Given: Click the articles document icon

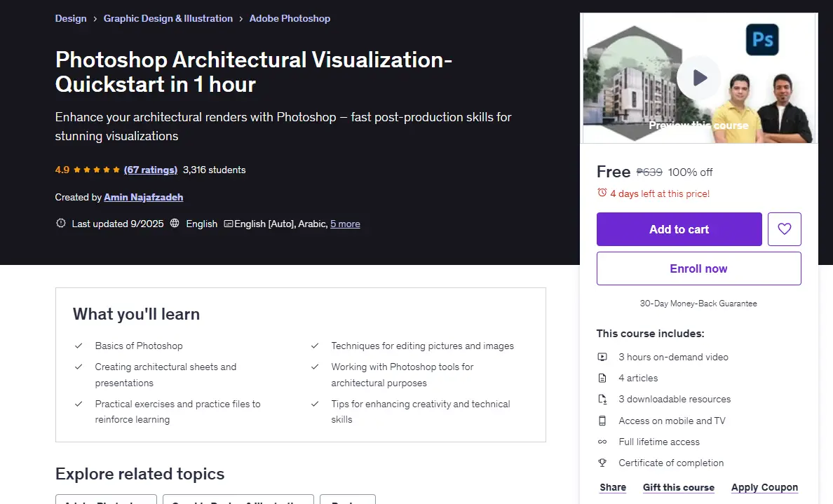Looking at the screenshot, I should click(x=602, y=378).
